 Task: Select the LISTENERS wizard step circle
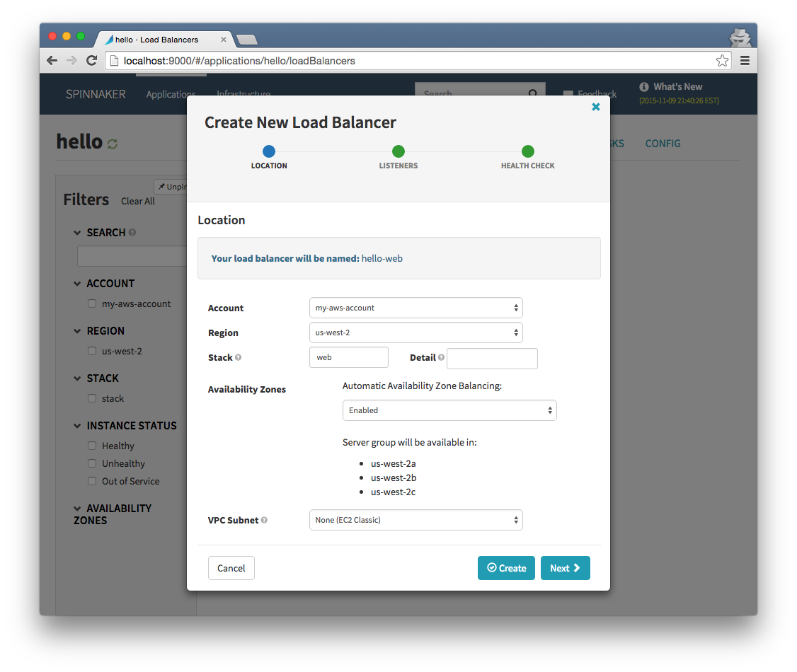coord(398,151)
